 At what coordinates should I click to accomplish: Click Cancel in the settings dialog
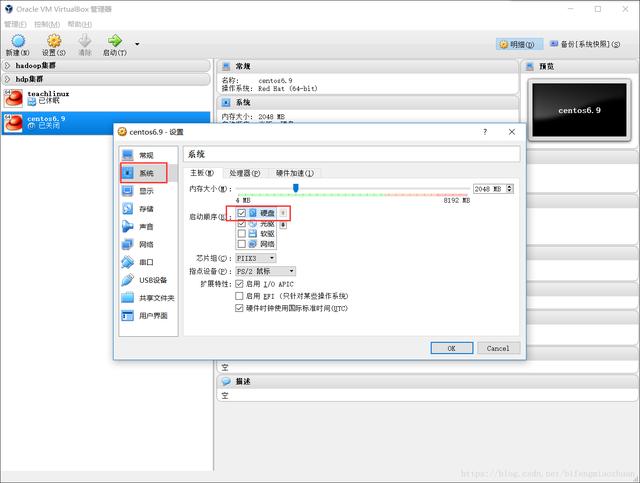point(498,348)
